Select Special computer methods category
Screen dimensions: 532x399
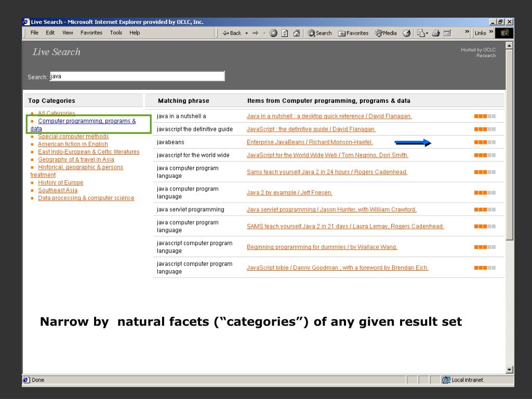click(73, 137)
